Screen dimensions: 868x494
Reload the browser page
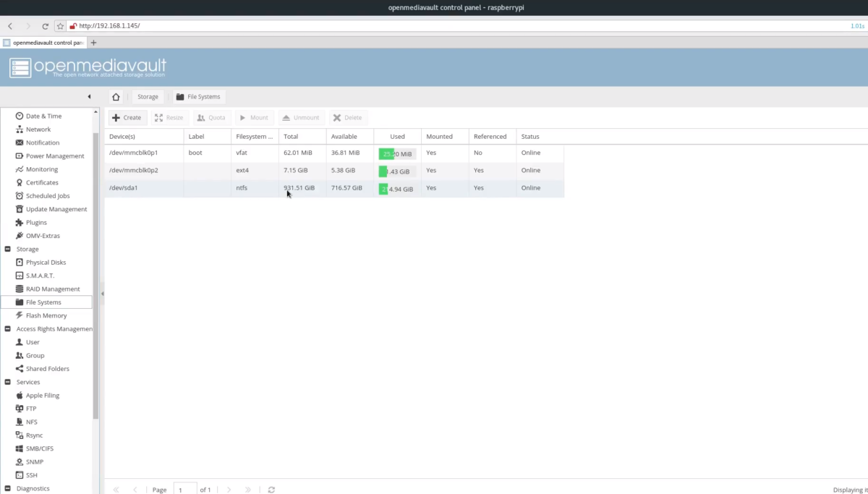pos(45,25)
